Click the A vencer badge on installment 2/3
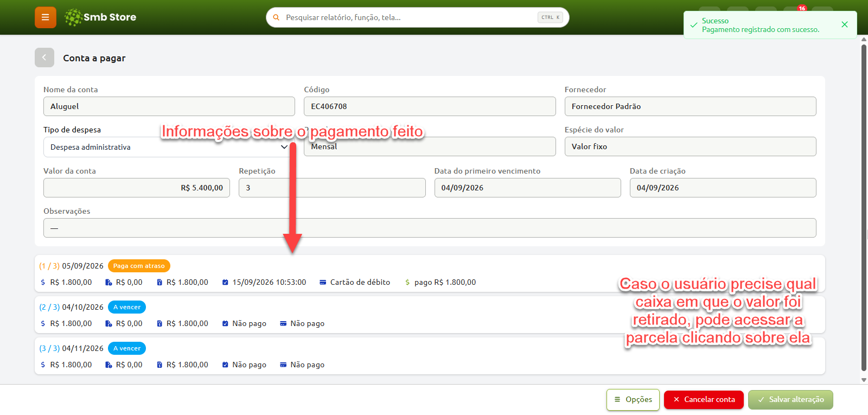The width and height of the screenshot is (868, 415). pos(127,307)
